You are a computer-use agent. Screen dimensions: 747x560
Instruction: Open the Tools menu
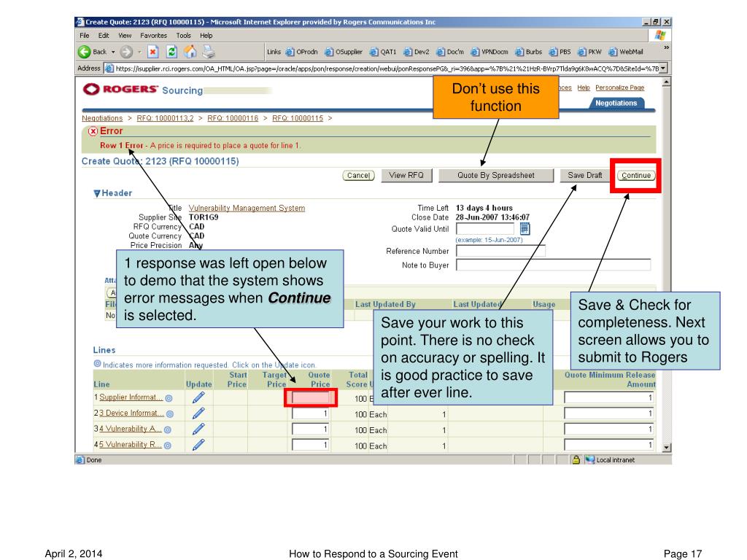(183, 36)
